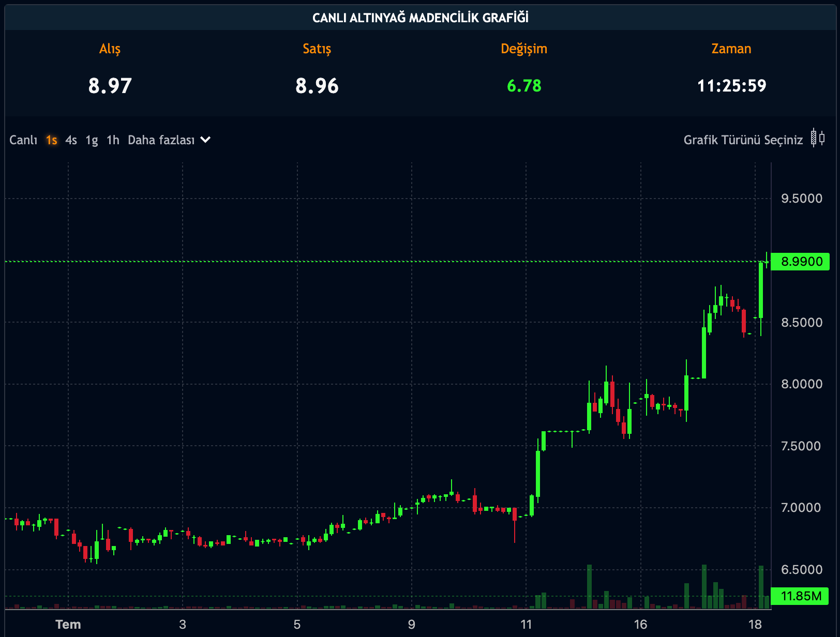This screenshot has height=637, width=840.
Task: Click the date axis label 16
Action: point(641,625)
